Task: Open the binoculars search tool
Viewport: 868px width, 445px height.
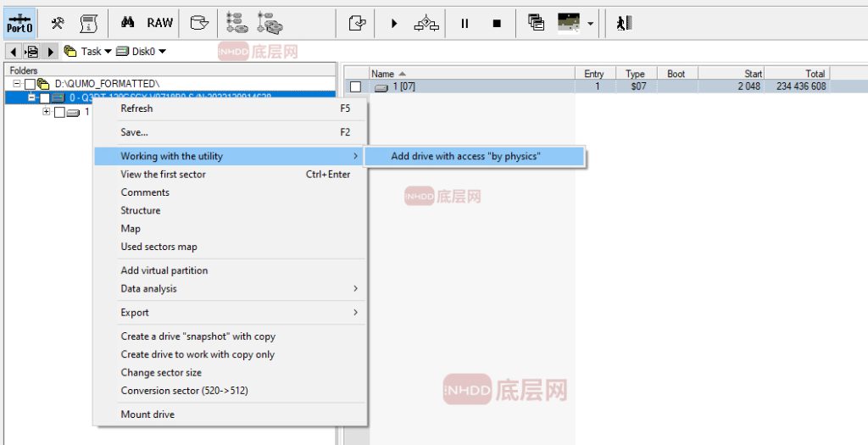Action: click(128, 23)
